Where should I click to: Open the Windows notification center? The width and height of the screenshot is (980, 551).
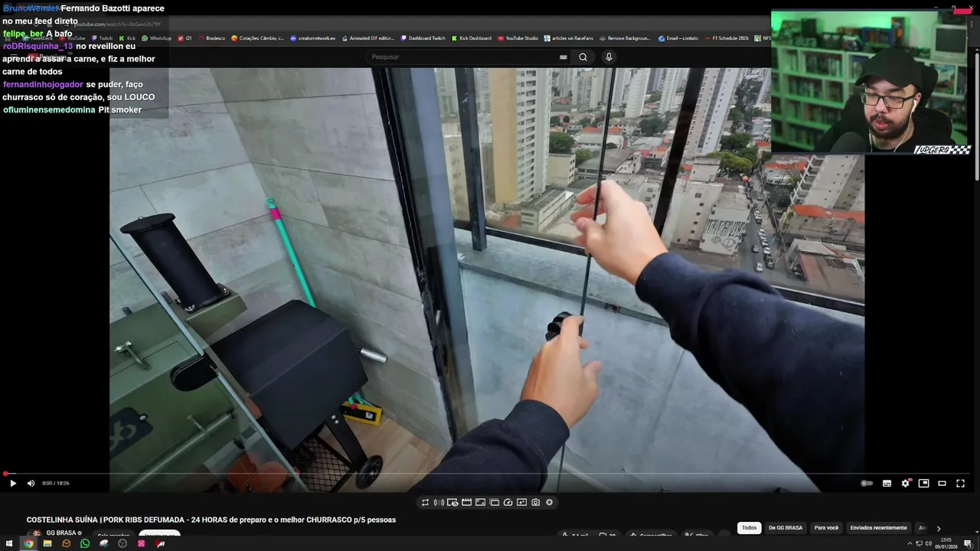click(x=969, y=543)
